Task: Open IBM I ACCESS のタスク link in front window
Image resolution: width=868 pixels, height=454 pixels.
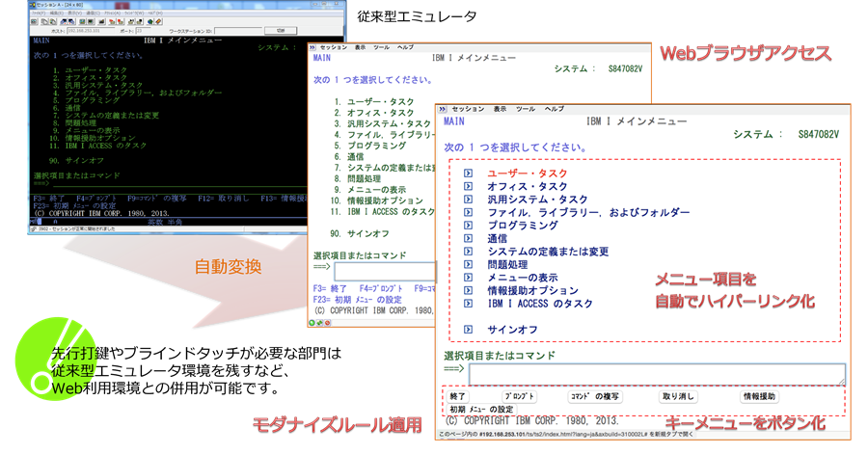Action: point(540,304)
